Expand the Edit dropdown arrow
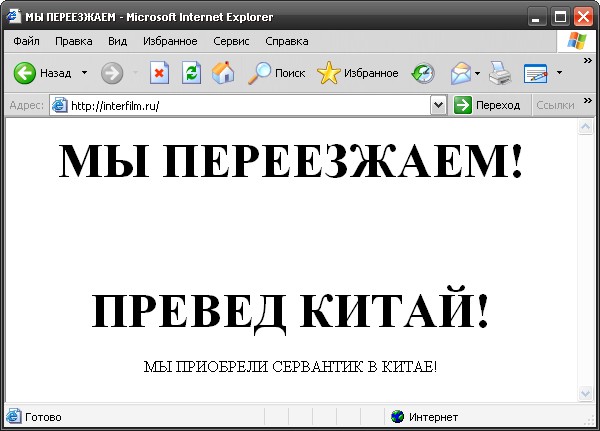The image size is (600, 431). (559, 72)
